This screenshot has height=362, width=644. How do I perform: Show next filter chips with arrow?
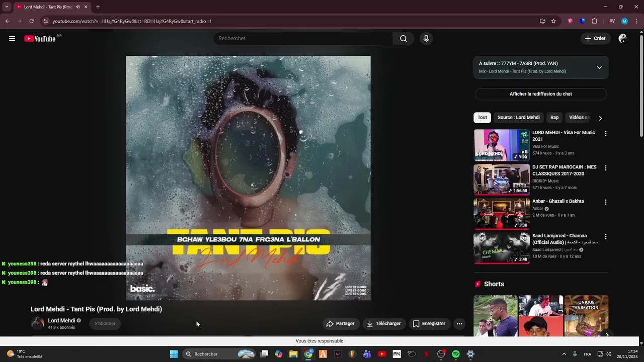tap(600, 118)
